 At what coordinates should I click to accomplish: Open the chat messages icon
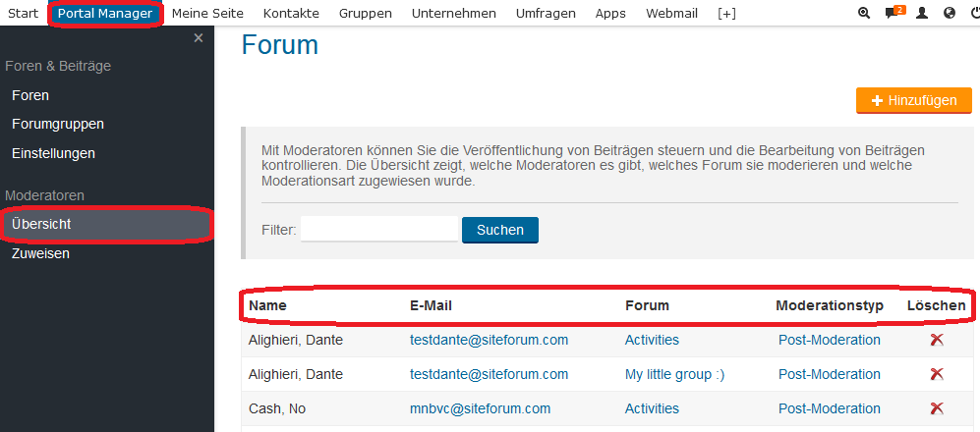coord(893,13)
